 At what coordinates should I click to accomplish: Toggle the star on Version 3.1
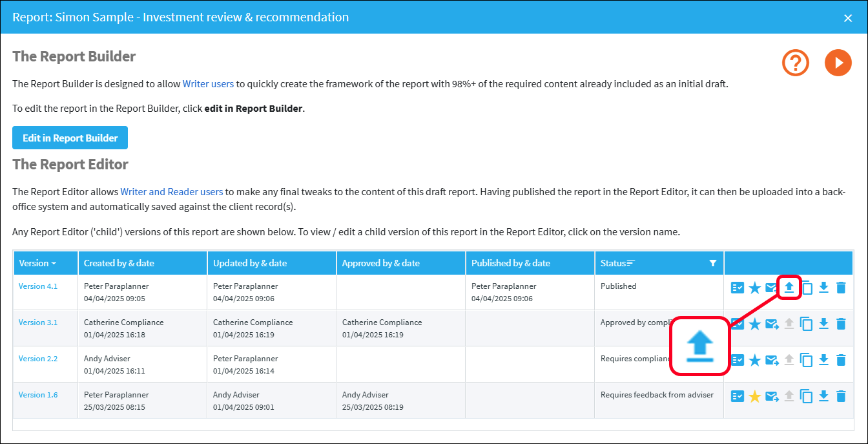click(x=754, y=324)
